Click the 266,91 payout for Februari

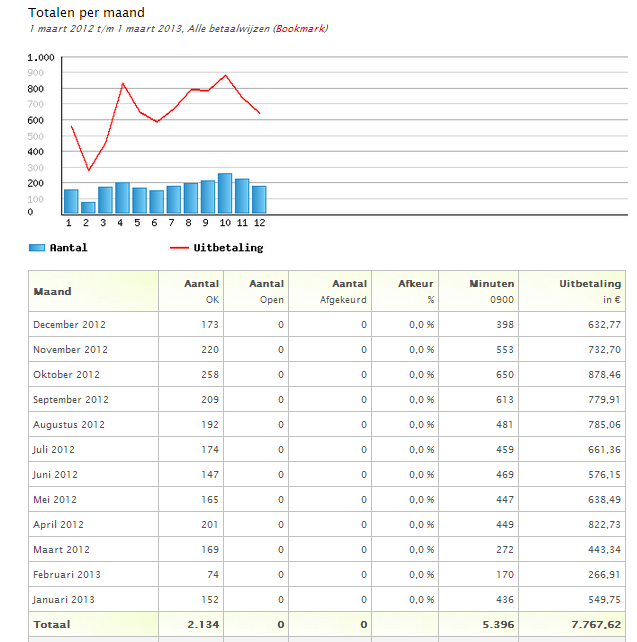(x=604, y=574)
